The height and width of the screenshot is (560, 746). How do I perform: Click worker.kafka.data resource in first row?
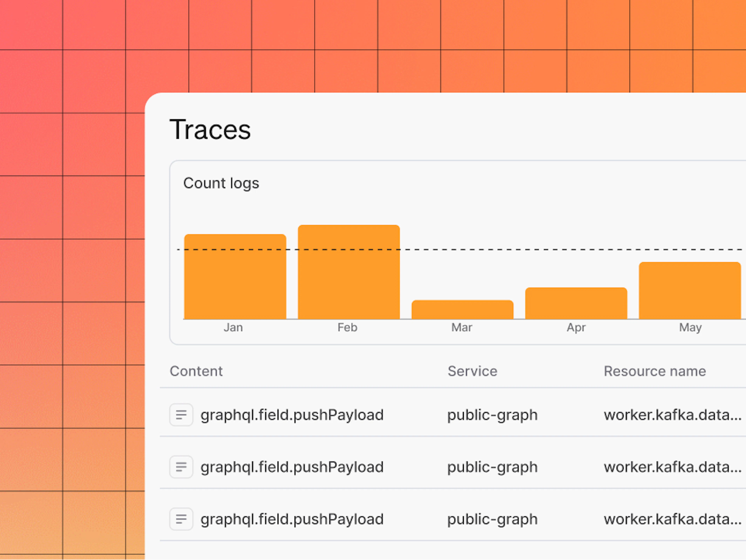[x=673, y=415]
